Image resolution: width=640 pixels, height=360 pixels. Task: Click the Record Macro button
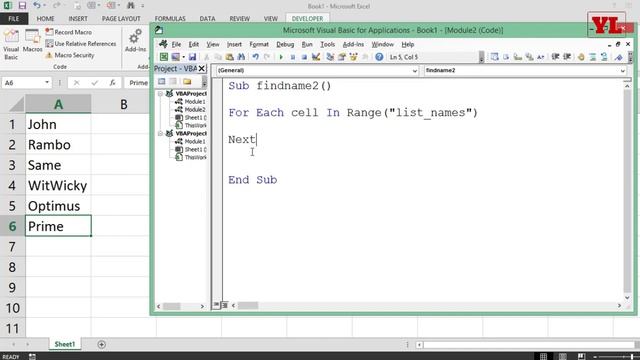pos(69,32)
